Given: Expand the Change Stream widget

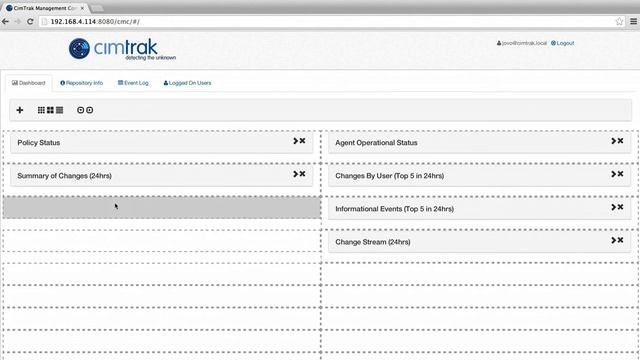Looking at the screenshot, I should [x=613, y=240].
